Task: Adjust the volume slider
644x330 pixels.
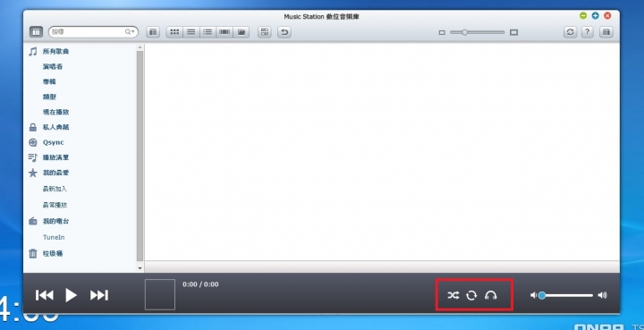Action: pyautogui.click(x=566, y=295)
